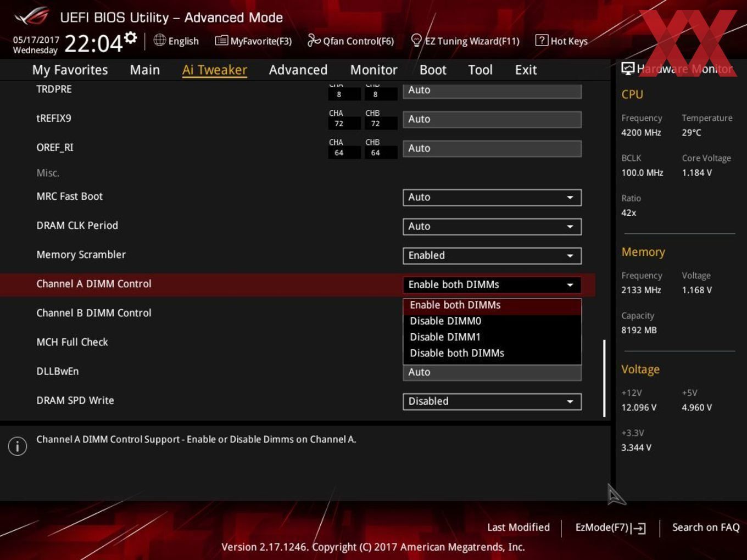Switch to the Main tab
This screenshot has height=560, width=747.
pos(145,70)
